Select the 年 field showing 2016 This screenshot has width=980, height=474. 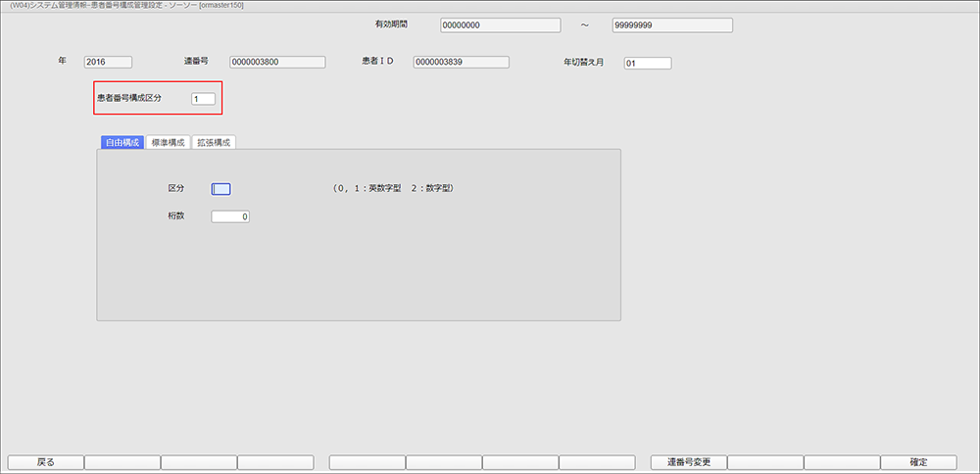tap(108, 62)
